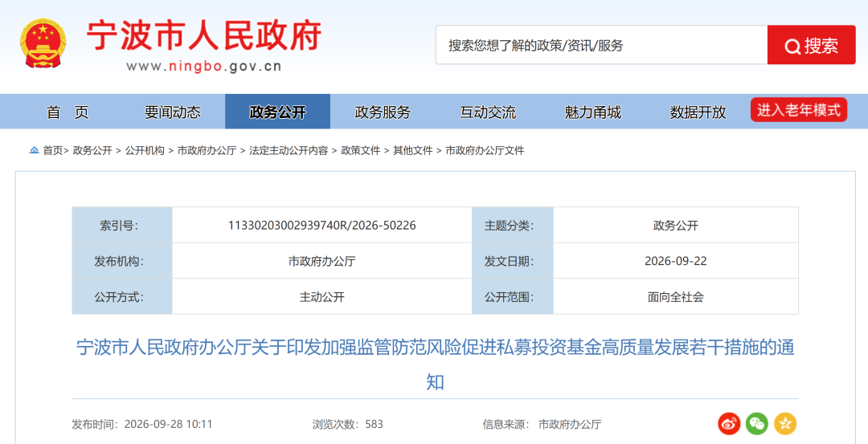Click the 主题分类 value 政务公开
The image size is (868, 444).
(x=675, y=226)
